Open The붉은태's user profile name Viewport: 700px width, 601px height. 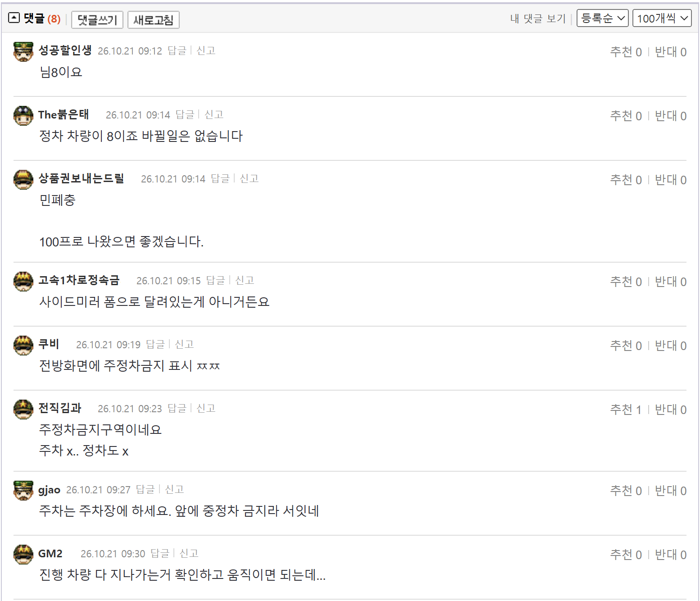click(64, 114)
